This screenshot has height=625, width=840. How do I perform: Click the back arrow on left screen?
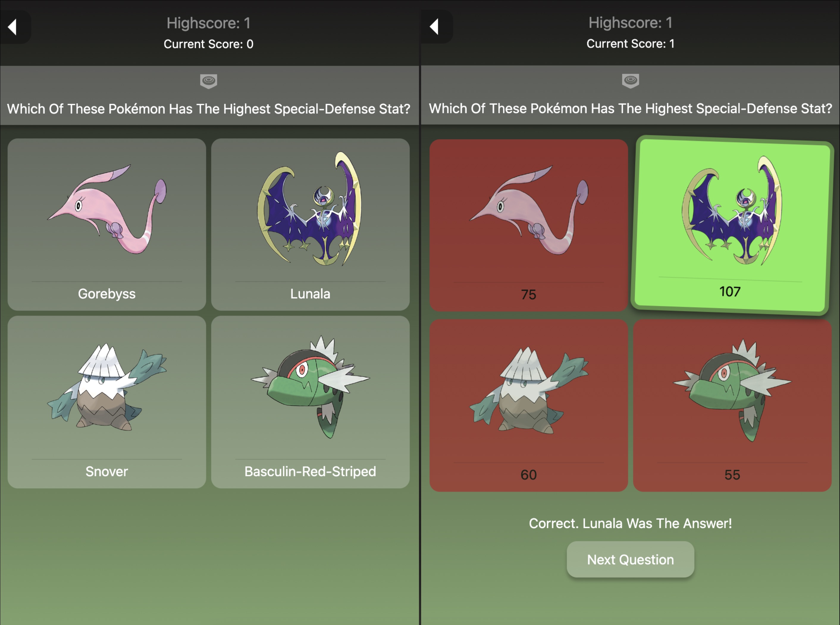coord(12,27)
